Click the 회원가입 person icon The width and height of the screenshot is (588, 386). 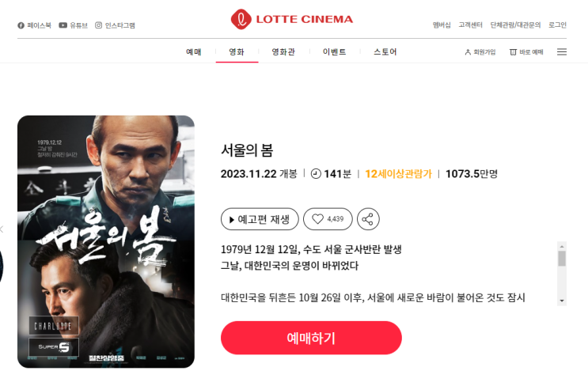point(468,52)
